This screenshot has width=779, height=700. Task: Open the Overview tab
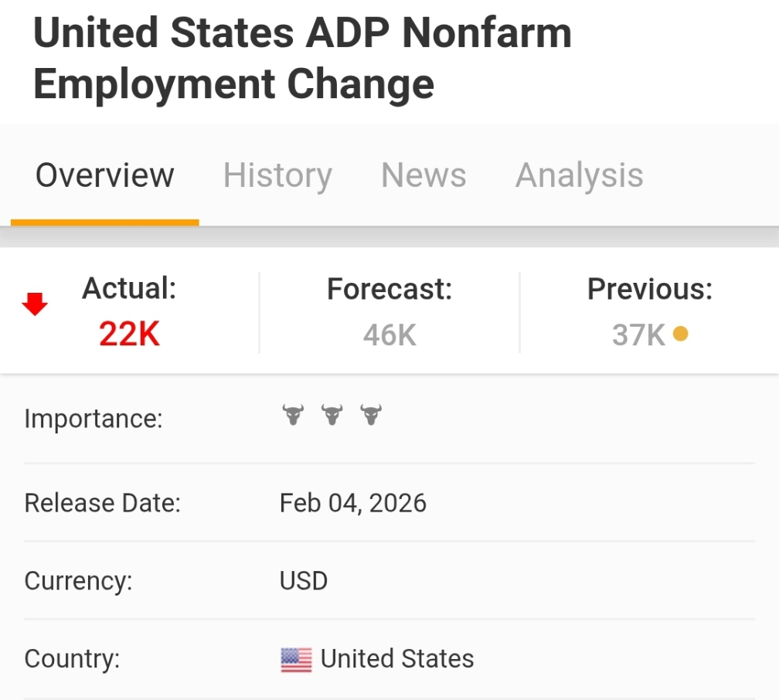pos(105,175)
